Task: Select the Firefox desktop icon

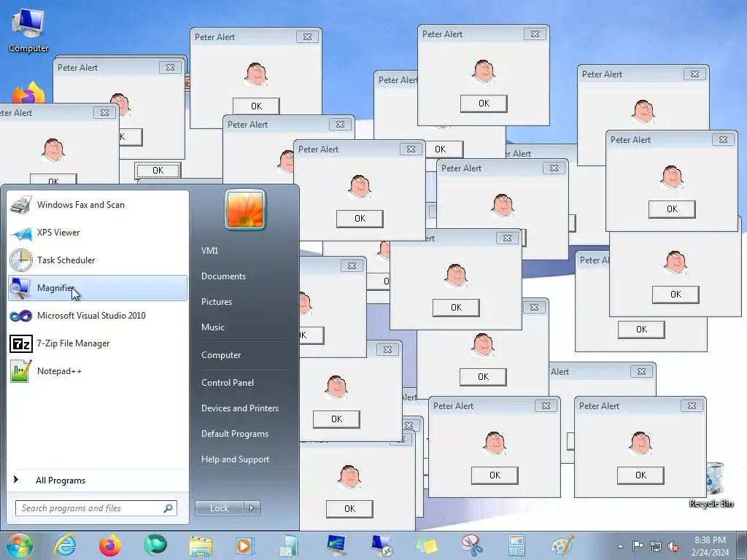Action: 28,93
